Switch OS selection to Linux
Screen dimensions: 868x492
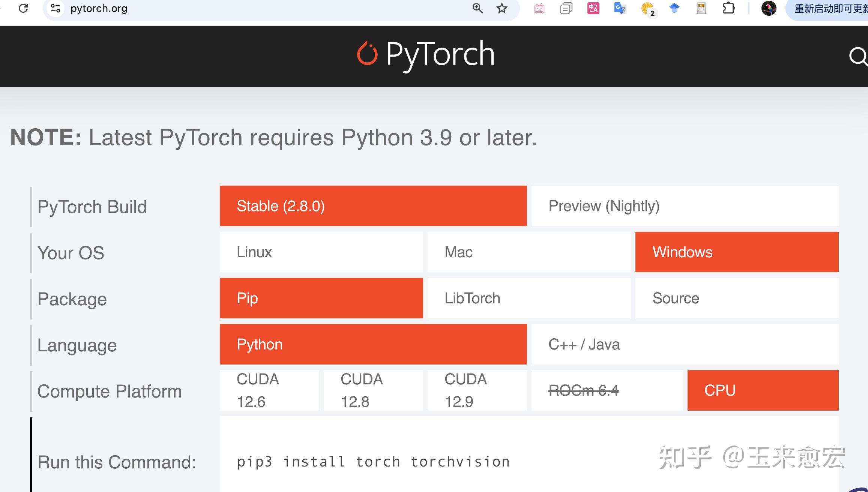point(321,252)
